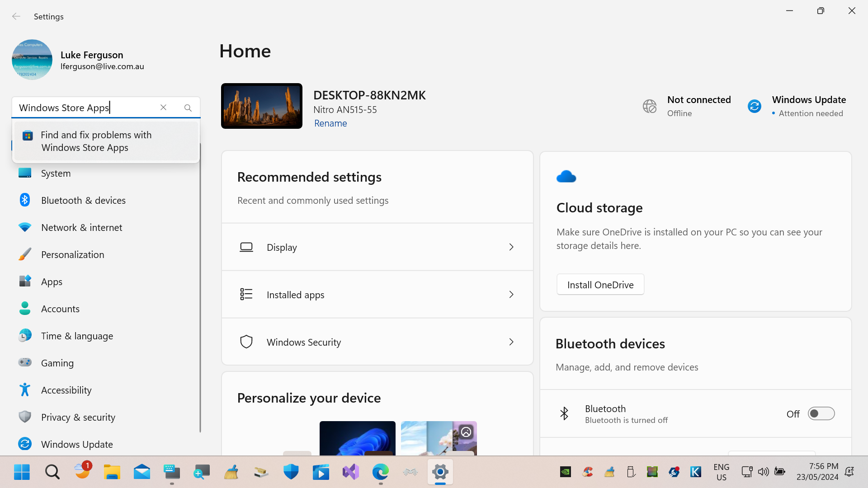The height and width of the screenshot is (488, 868).
Task: Click the OneDrive cloud icon
Action: pyautogui.click(x=566, y=176)
